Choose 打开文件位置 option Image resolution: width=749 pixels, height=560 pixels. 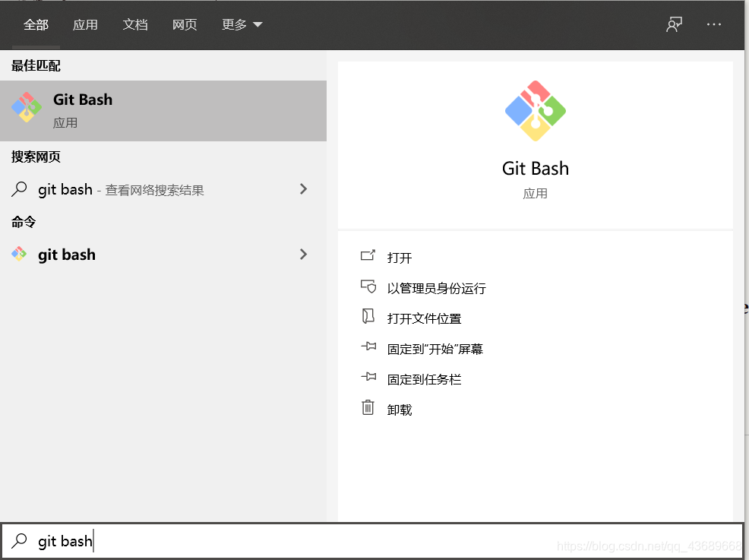point(424,318)
